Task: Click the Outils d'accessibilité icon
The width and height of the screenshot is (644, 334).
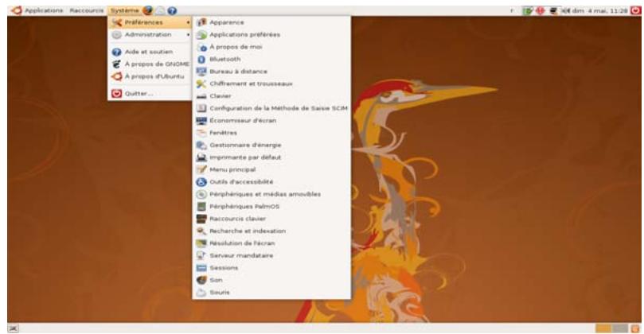Action: pos(201,182)
